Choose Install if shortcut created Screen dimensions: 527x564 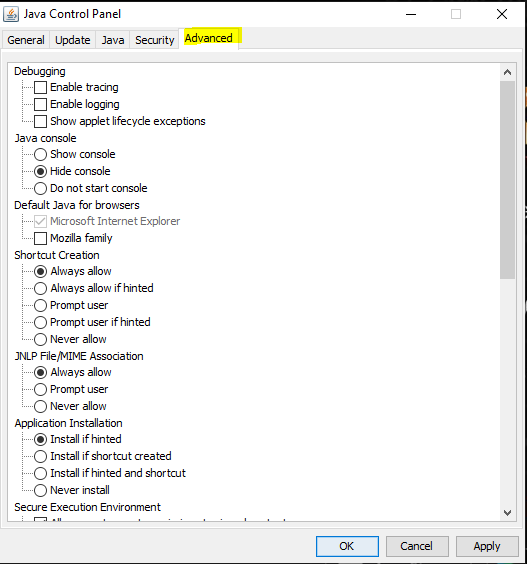coord(40,456)
